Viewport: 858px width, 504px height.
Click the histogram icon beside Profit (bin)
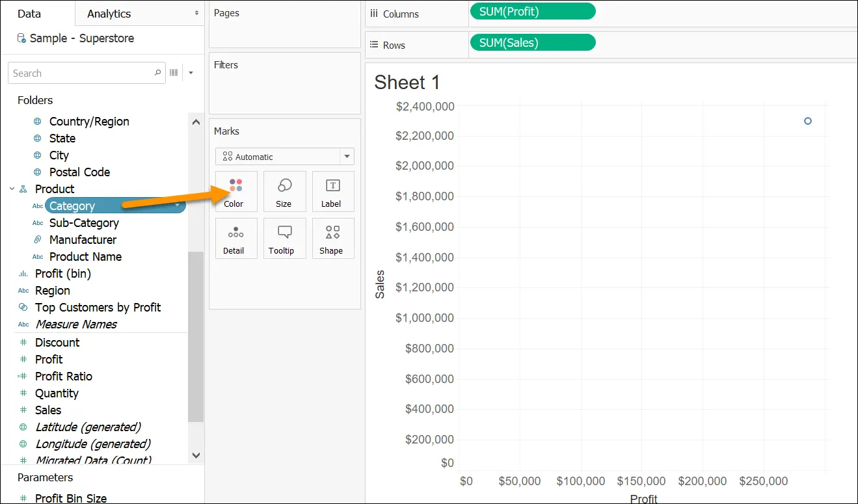click(x=23, y=274)
